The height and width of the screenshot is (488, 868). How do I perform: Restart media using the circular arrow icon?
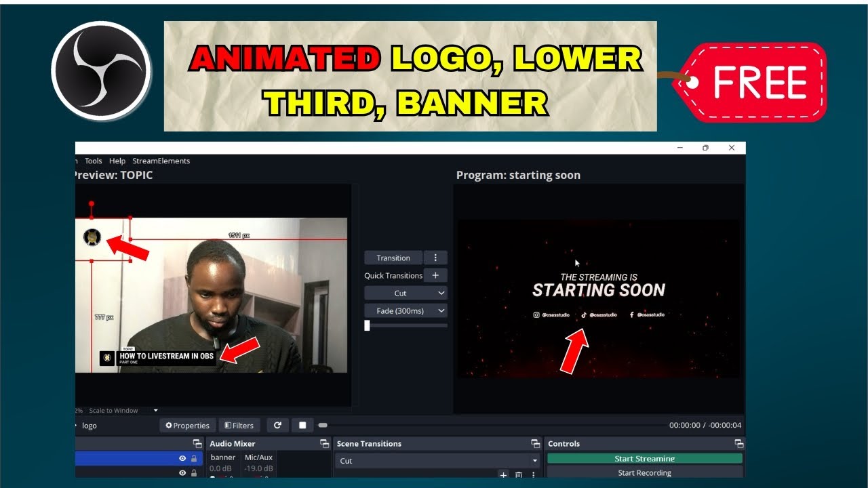tap(277, 426)
